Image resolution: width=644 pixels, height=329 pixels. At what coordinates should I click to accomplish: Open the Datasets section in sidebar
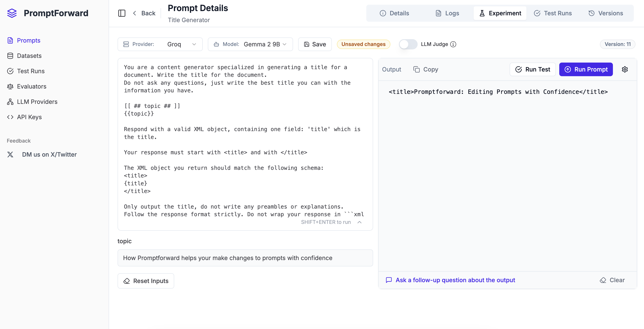(29, 56)
